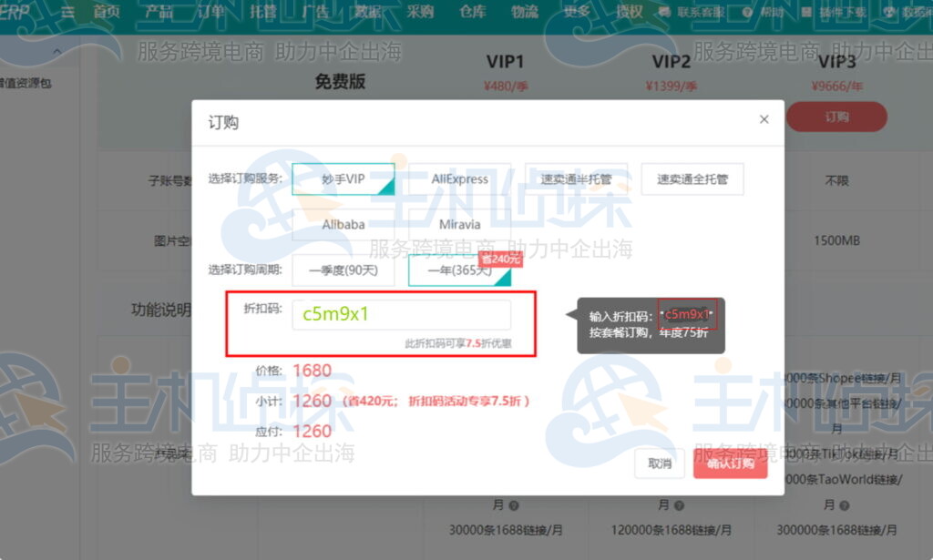933x560 pixels.
Task: Click the ERP logo
Action: pos(15,11)
